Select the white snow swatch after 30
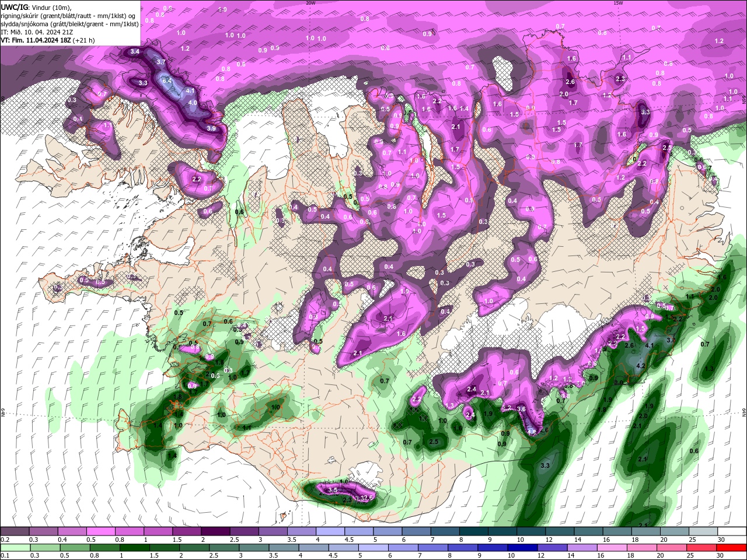 pyautogui.click(x=732, y=531)
